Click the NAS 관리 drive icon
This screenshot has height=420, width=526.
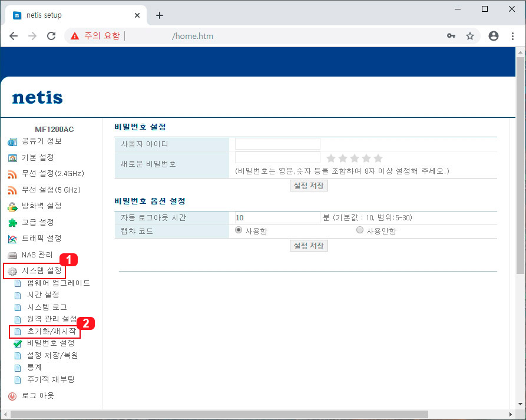click(x=12, y=255)
